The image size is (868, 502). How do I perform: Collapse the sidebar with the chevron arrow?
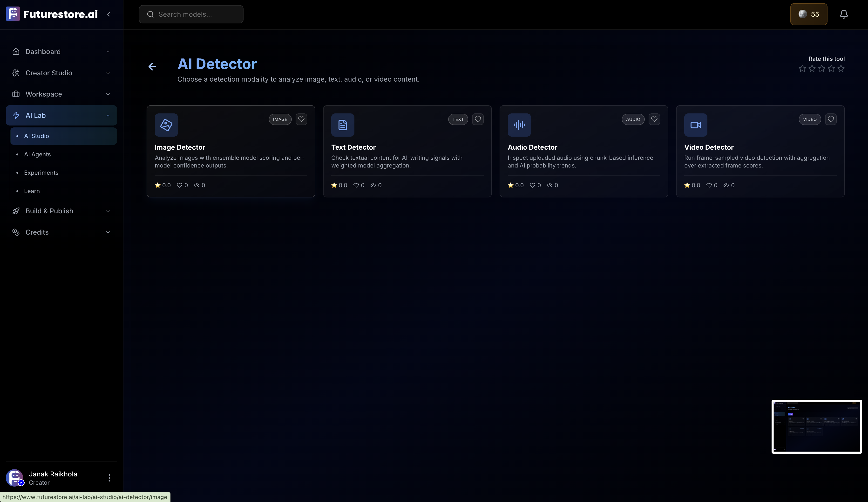tap(108, 14)
